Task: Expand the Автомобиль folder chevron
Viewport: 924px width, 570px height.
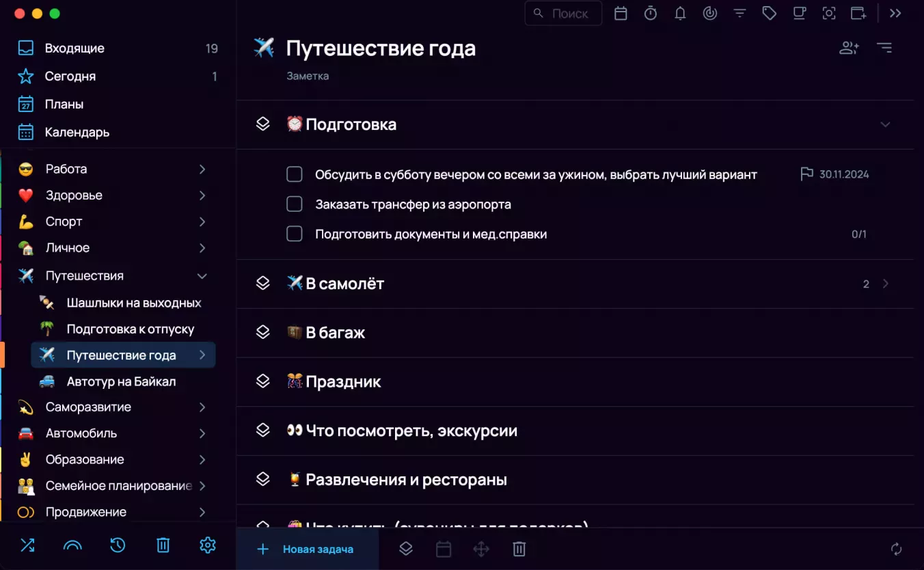Action: pos(202,433)
